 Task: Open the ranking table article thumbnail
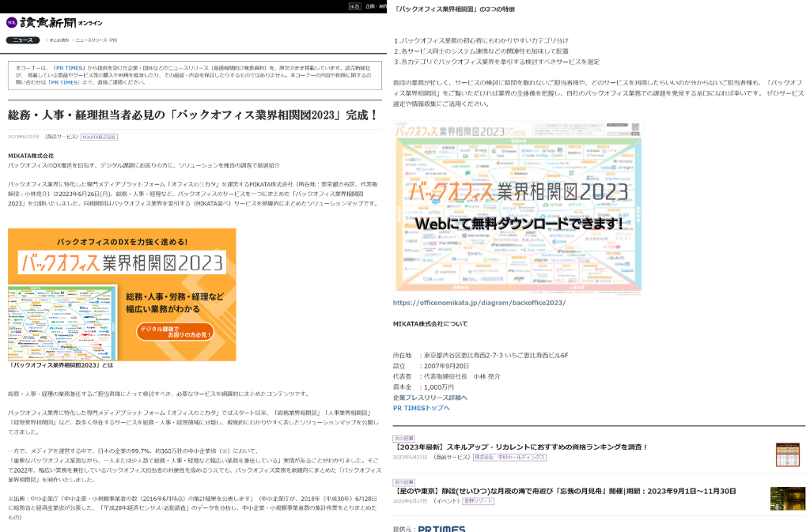pyautogui.click(x=788, y=455)
